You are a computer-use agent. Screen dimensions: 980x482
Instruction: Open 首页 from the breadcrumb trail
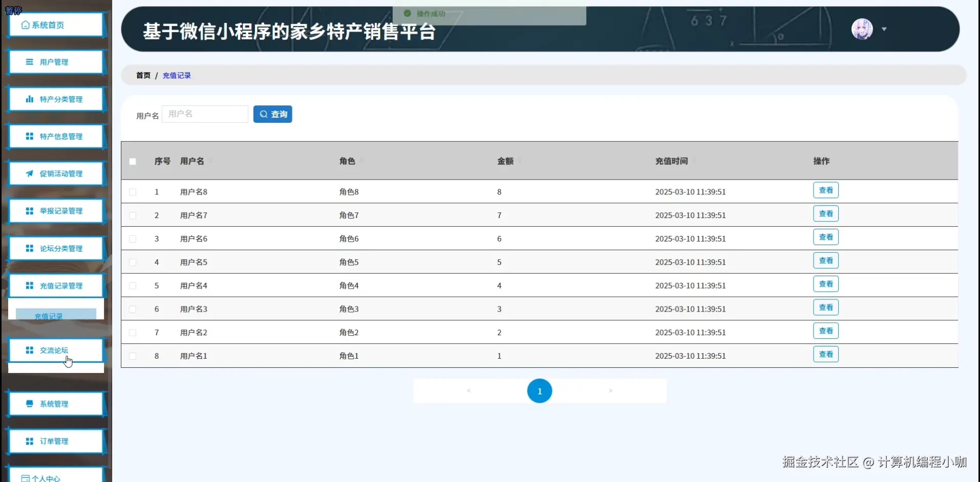(x=143, y=75)
